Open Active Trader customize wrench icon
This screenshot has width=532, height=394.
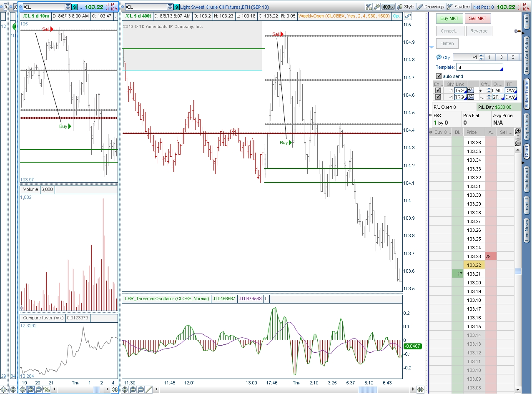[x=517, y=31]
